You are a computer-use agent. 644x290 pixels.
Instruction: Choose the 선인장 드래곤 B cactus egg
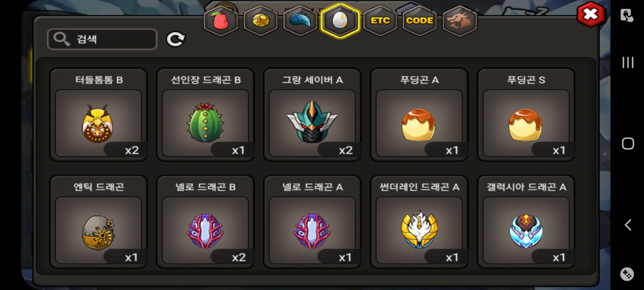coord(206,115)
